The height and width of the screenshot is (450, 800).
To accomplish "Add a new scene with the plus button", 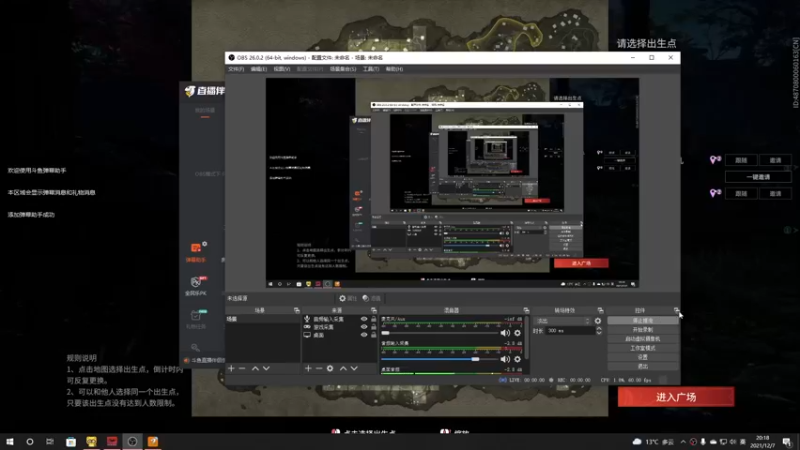I will pyautogui.click(x=231, y=368).
